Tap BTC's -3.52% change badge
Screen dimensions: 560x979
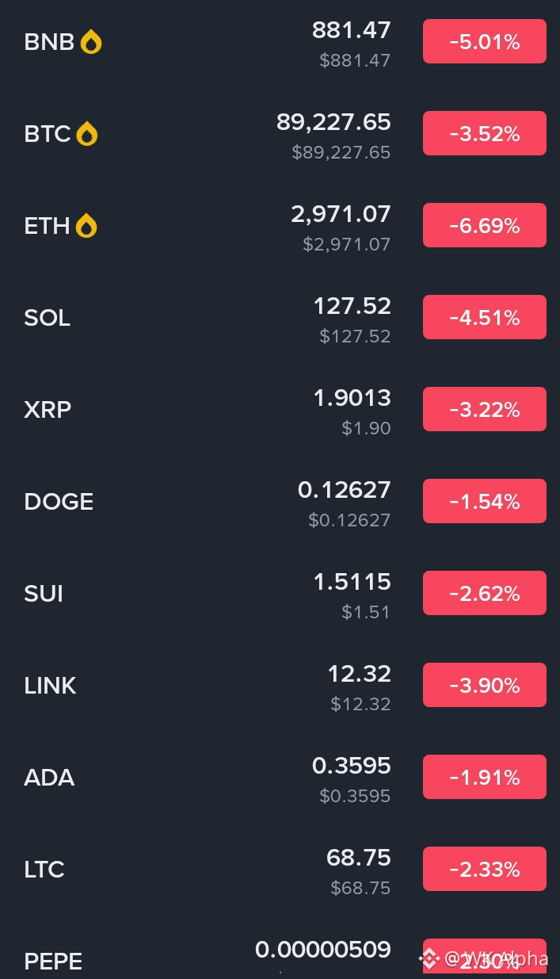[484, 133]
